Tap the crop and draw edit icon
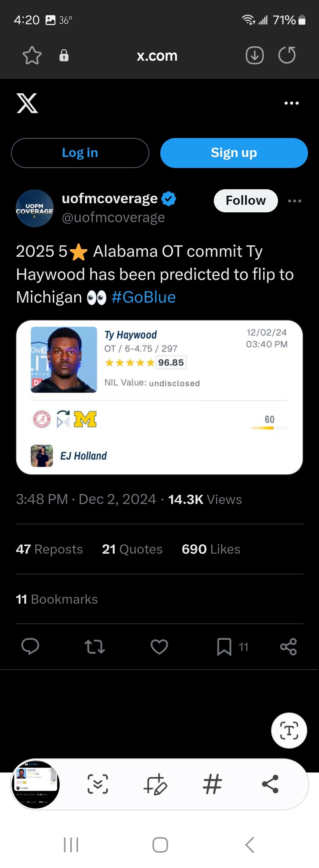319x868 pixels. point(155,784)
